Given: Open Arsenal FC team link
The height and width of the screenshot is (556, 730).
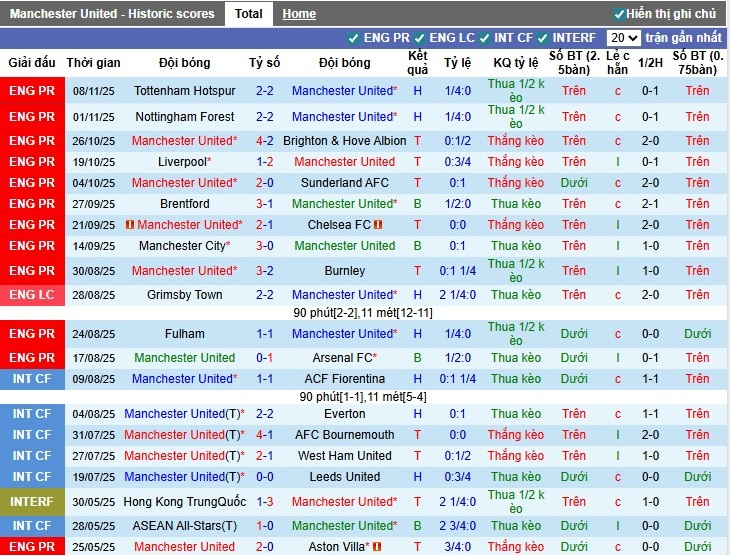Looking at the screenshot, I should [x=342, y=358].
